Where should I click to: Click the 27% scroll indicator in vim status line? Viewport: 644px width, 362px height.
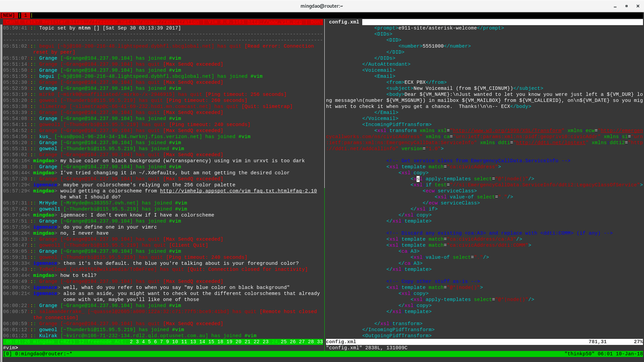(638, 342)
